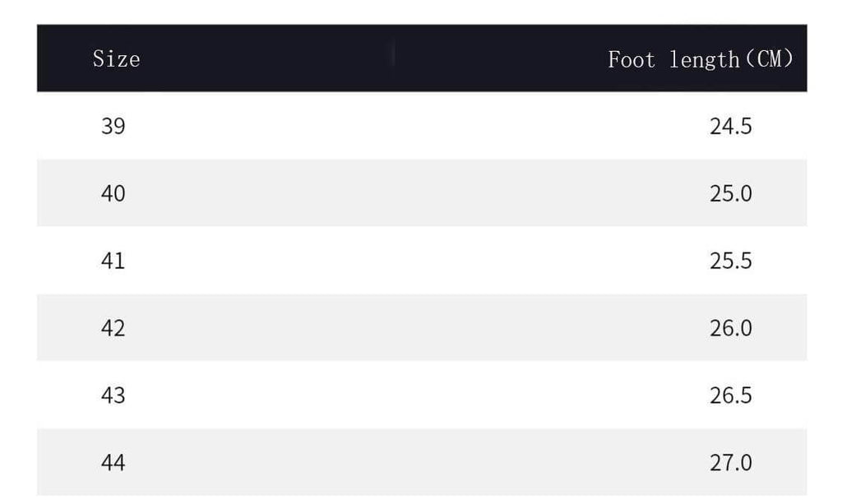Select size 39 cell
This screenshot has width=842, height=504.
tap(113, 126)
